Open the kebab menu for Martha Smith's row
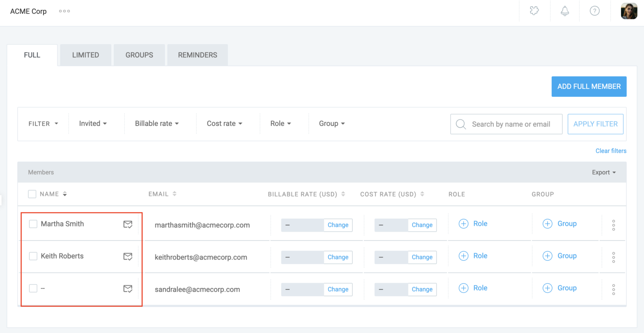Image resolution: width=644 pixels, height=333 pixels. (x=613, y=225)
